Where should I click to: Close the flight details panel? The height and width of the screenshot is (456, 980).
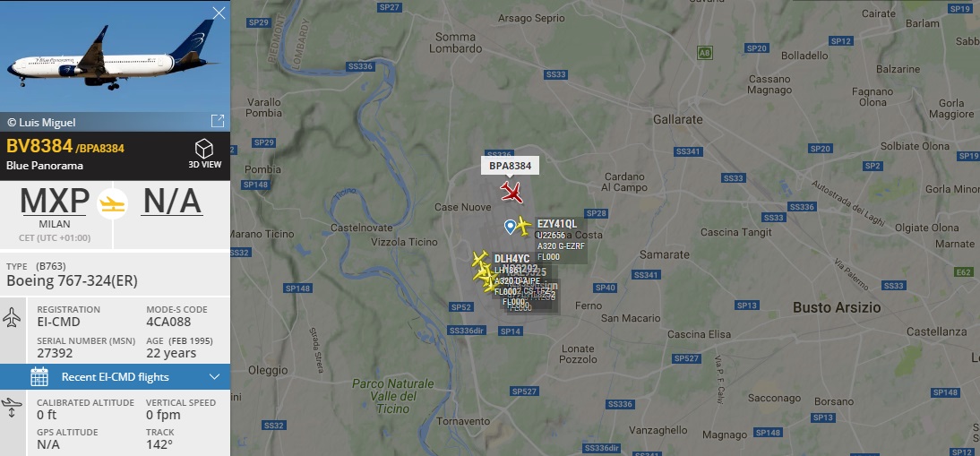(219, 13)
